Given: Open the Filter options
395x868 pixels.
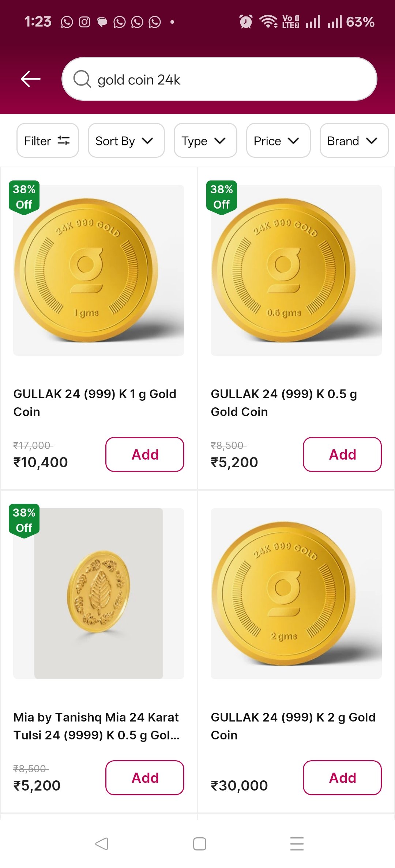Looking at the screenshot, I should (x=48, y=141).
